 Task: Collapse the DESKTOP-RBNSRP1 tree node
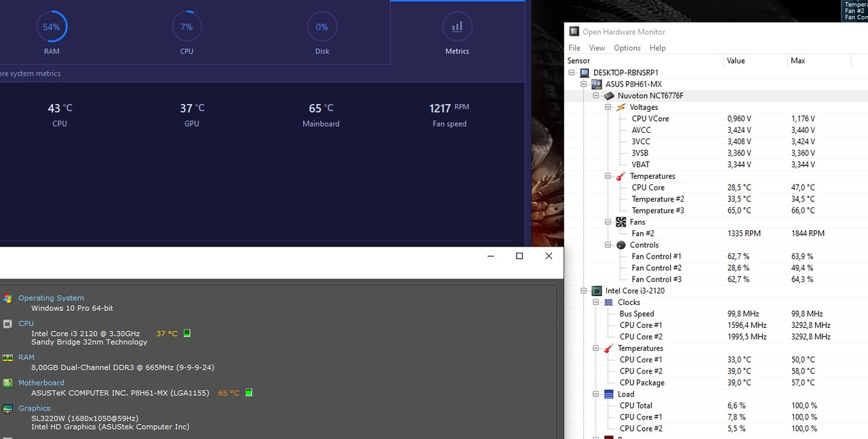click(x=572, y=72)
